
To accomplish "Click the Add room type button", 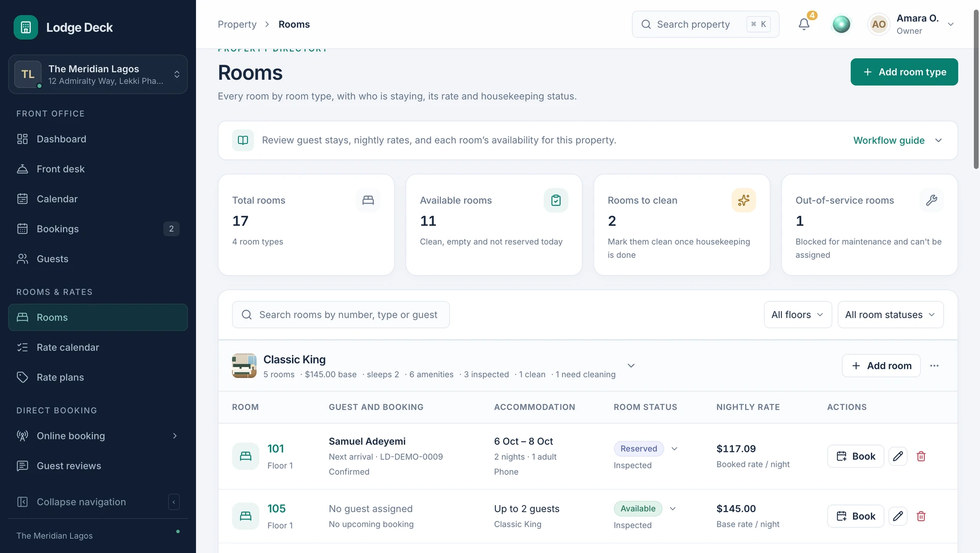I will pos(904,72).
